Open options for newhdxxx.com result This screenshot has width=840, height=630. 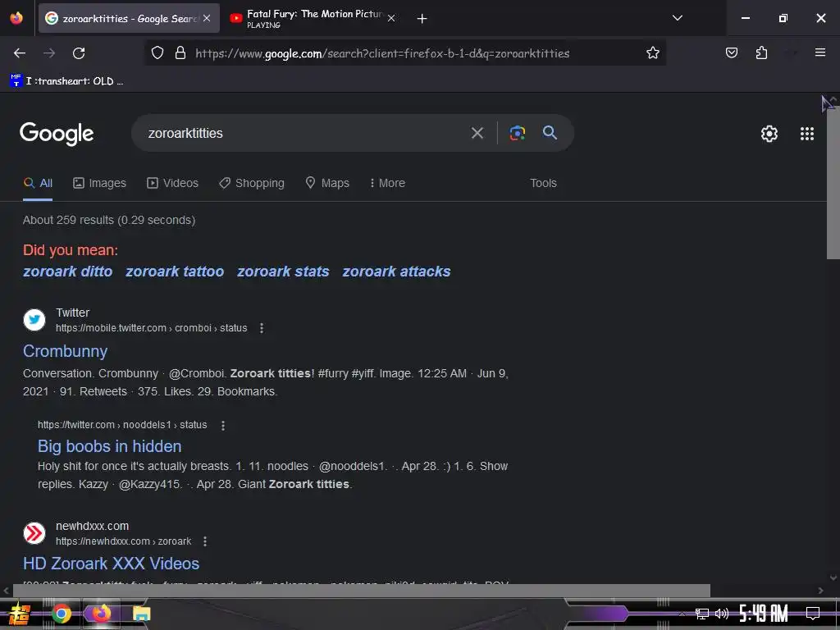(x=204, y=541)
